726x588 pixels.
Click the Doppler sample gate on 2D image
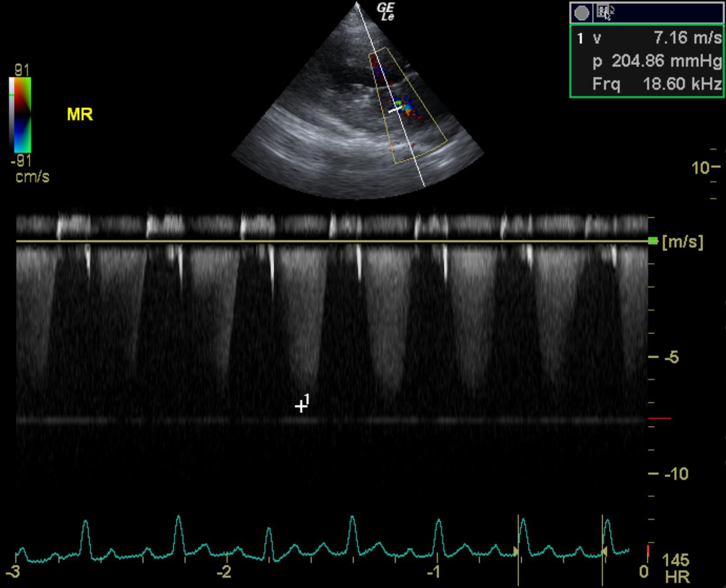(396, 109)
